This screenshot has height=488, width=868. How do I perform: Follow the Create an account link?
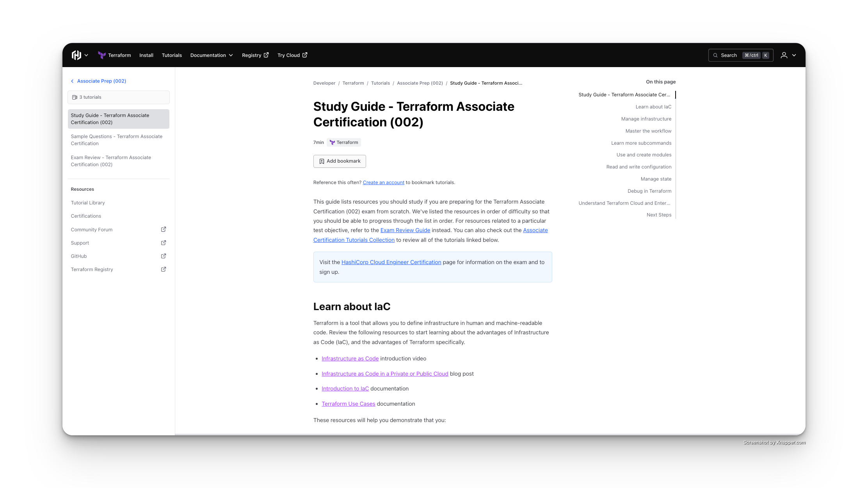tap(384, 183)
